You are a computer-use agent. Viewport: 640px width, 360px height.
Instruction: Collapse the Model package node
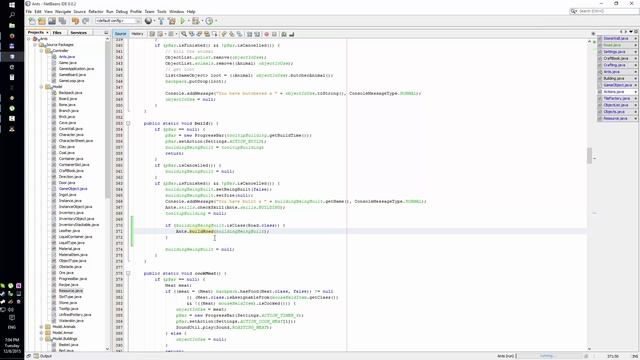tap(41, 87)
